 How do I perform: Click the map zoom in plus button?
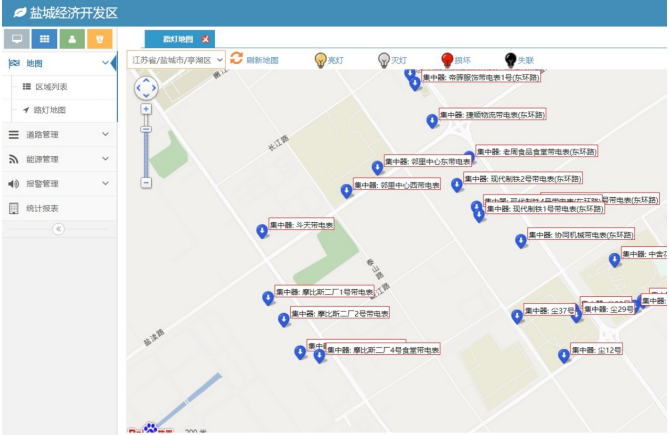tap(146, 109)
